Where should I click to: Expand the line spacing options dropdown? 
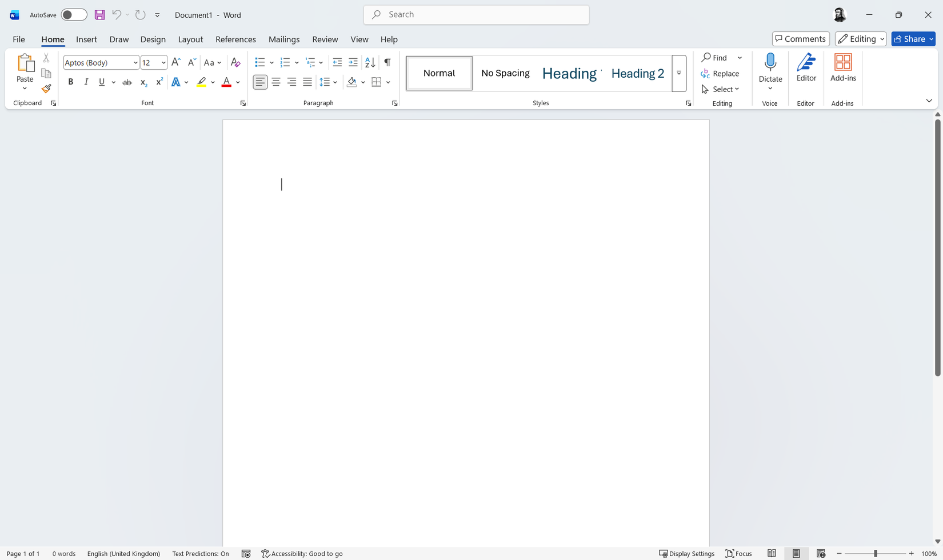click(x=335, y=82)
